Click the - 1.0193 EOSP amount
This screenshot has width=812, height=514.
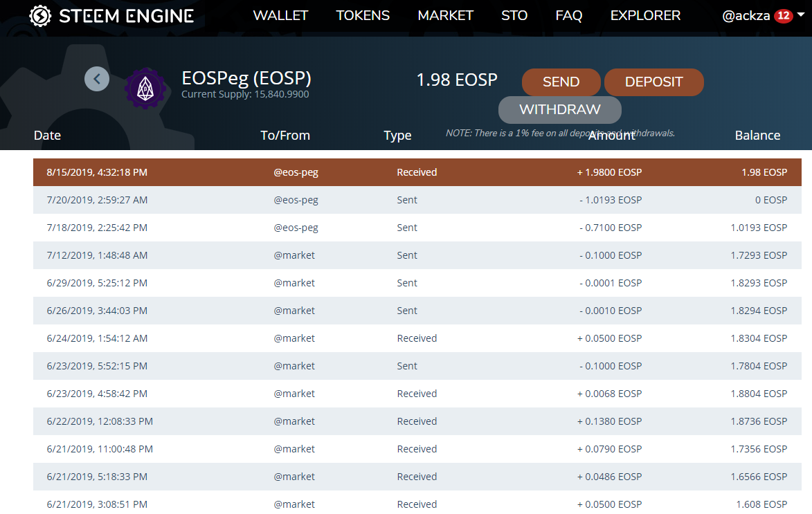pyautogui.click(x=611, y=200)
